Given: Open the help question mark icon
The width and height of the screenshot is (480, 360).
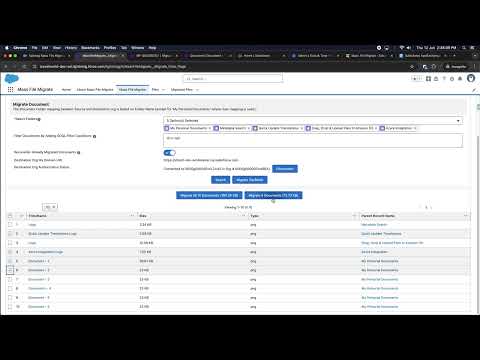Looking at the screenshot, I should (x=444, y=79).
